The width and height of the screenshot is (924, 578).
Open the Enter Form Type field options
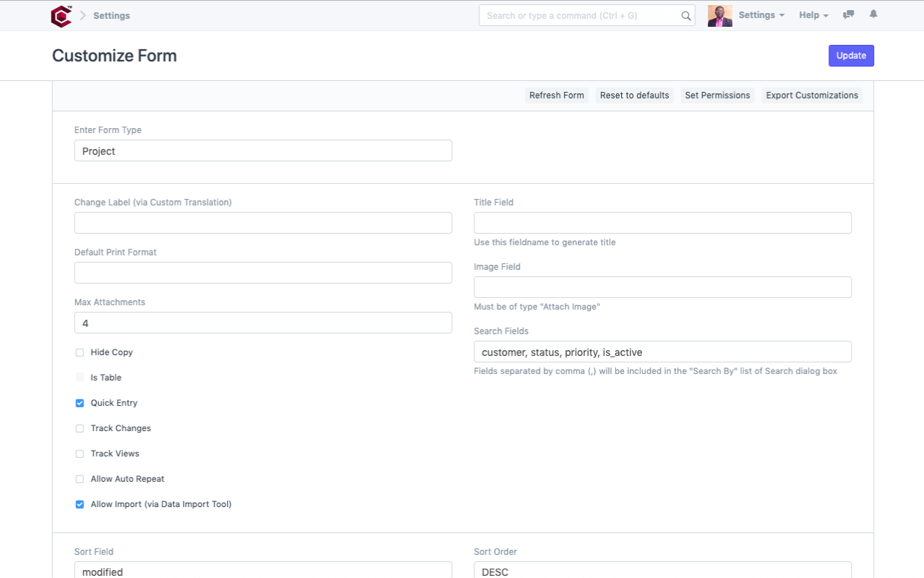pos(263,150)
